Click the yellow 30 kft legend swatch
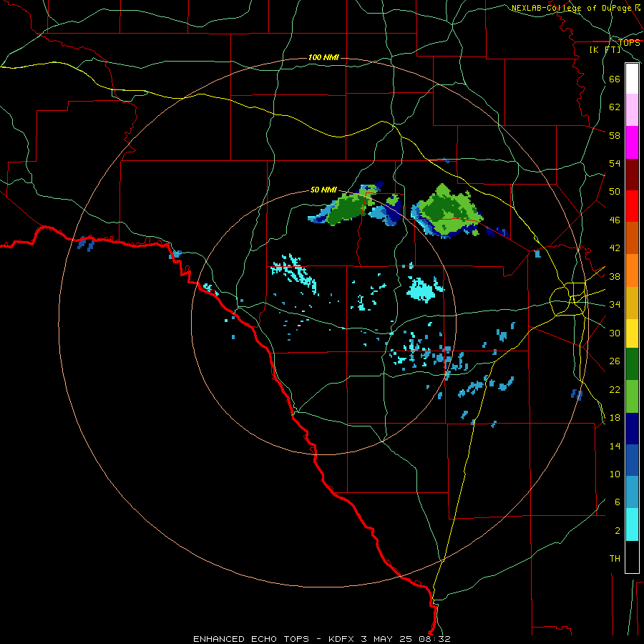The width and height of the screenshot is (644, 644). tap(632, 333)
